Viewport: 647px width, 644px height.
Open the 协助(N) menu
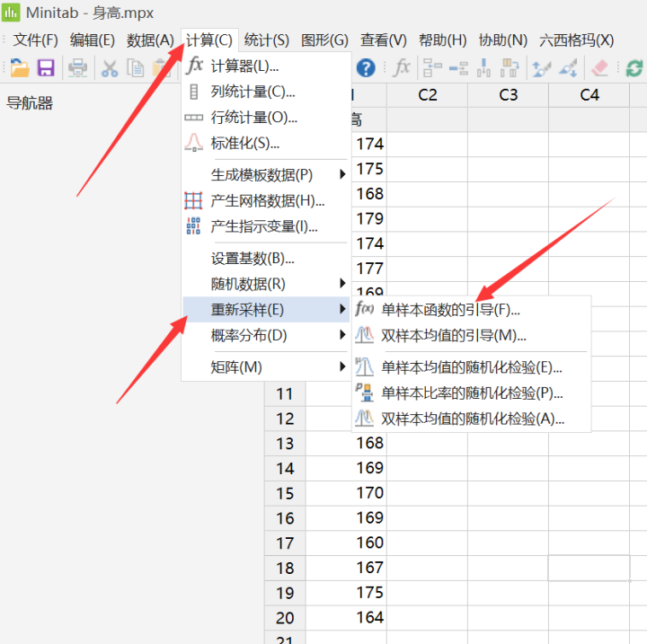[x=503, y=40]
